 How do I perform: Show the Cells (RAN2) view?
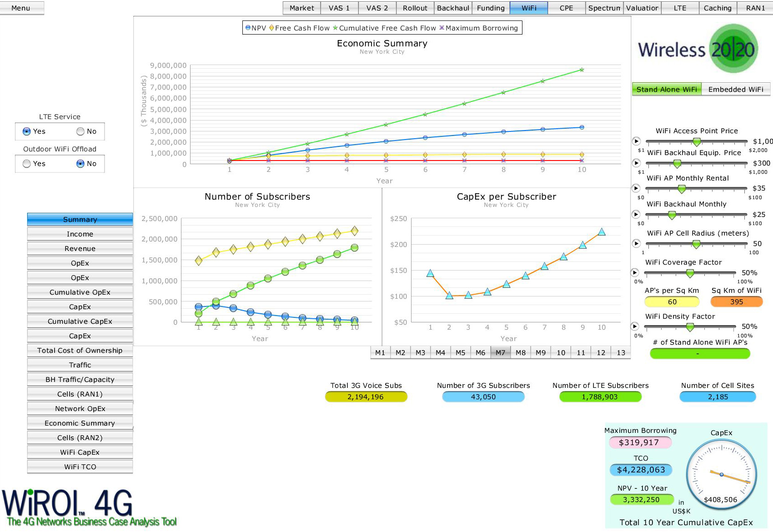[x=80, y=438]
